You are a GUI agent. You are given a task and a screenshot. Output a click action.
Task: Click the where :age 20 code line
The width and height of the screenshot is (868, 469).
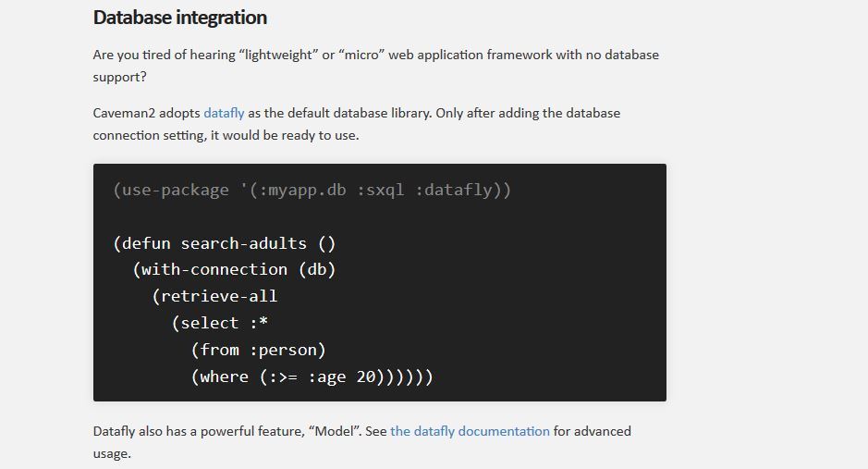312,376
